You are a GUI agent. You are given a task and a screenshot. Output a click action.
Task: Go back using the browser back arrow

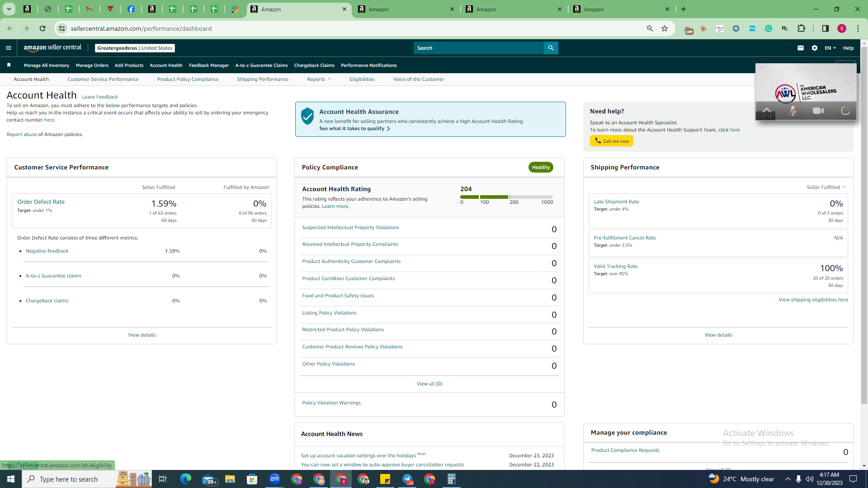pos(10,28)
